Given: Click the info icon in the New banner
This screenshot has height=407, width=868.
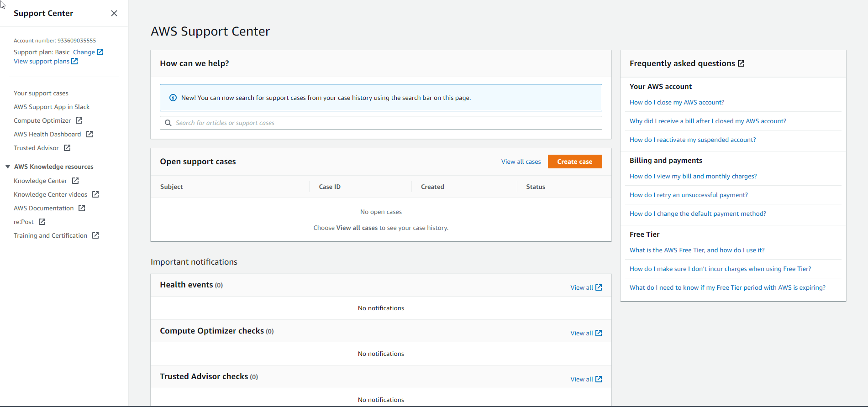Looking at the screenshot, I should pos(173,98).
